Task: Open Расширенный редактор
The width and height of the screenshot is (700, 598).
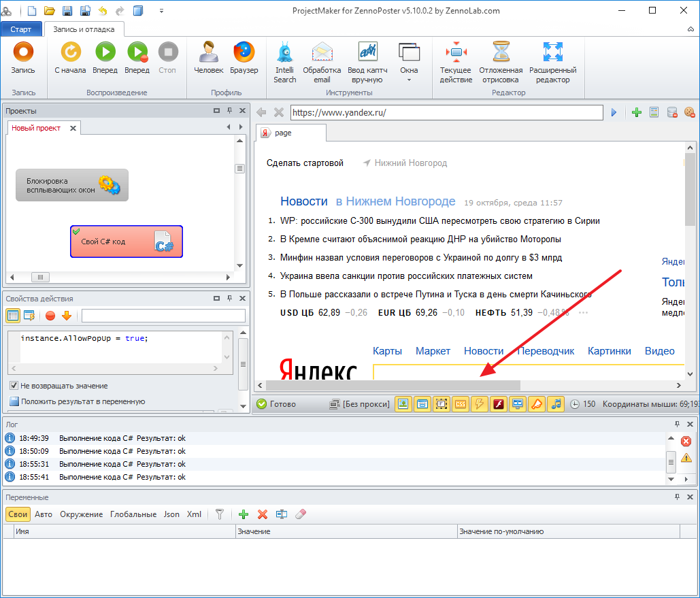Action: [552, 62]
